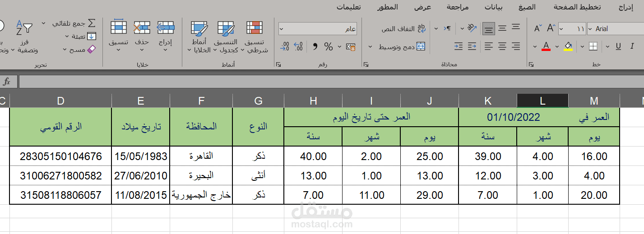Select the cell containing 28305150104676
Image resolution: width=644 pixels, height=234 pixels.
[61, 156]
